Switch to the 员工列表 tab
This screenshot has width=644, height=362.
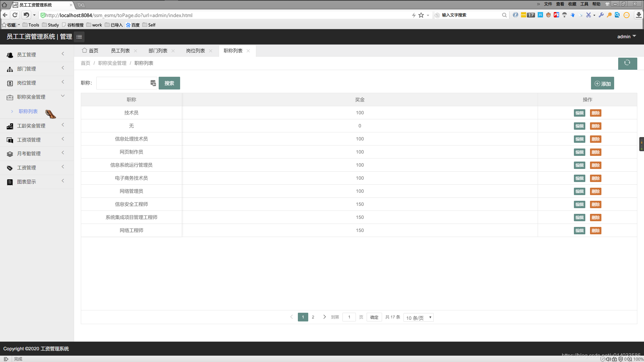120,51
